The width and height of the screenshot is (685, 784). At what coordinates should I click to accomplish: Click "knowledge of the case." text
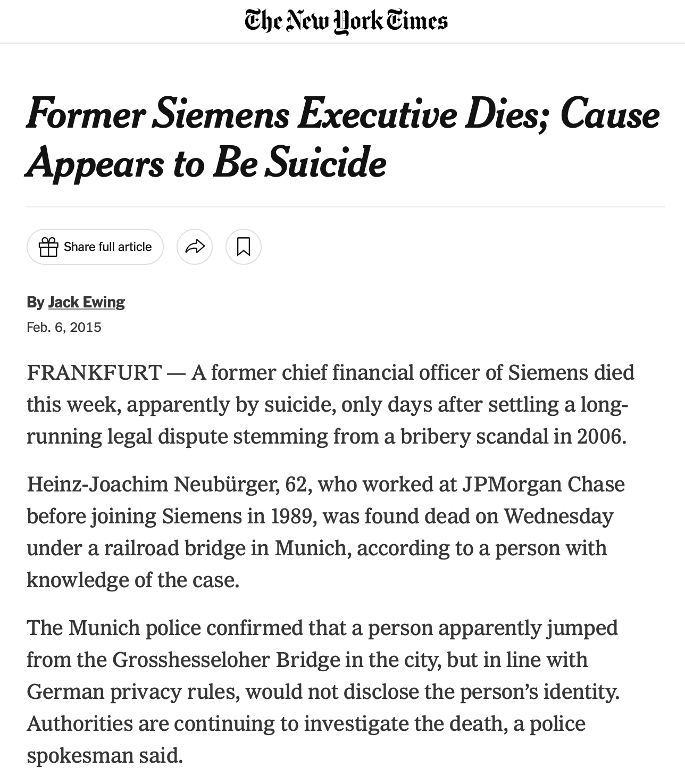(x=133, y=580)
